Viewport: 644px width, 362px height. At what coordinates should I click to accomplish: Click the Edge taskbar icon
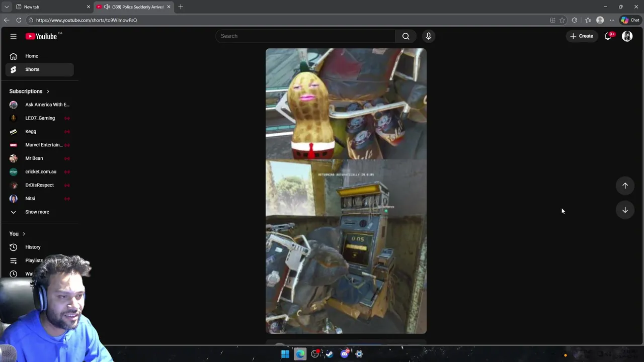pos(300,354)
